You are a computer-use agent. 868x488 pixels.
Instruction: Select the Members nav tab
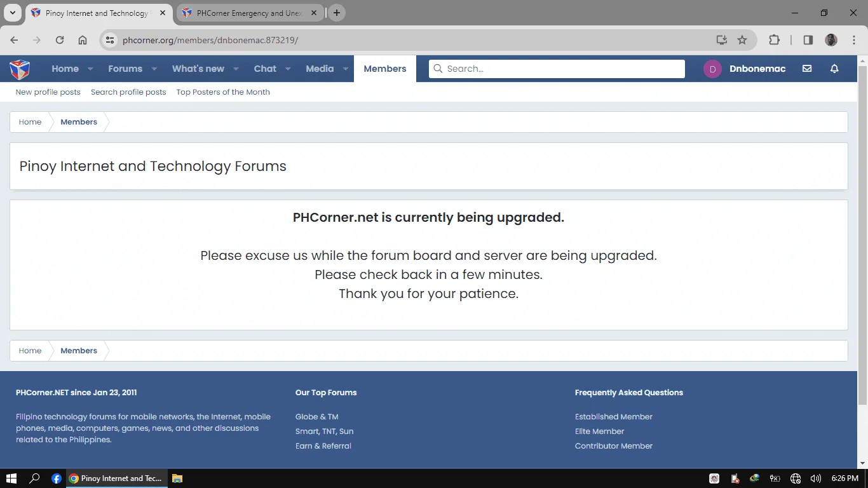point(385,69)
